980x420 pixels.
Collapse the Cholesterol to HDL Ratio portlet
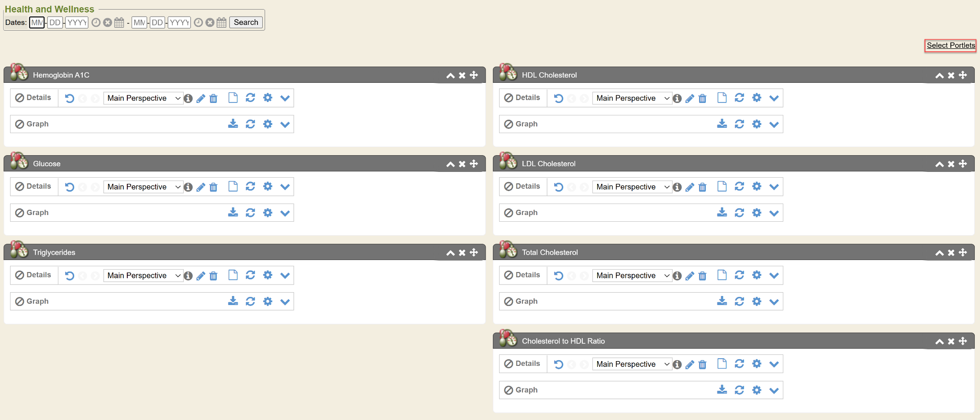[939, 341]
